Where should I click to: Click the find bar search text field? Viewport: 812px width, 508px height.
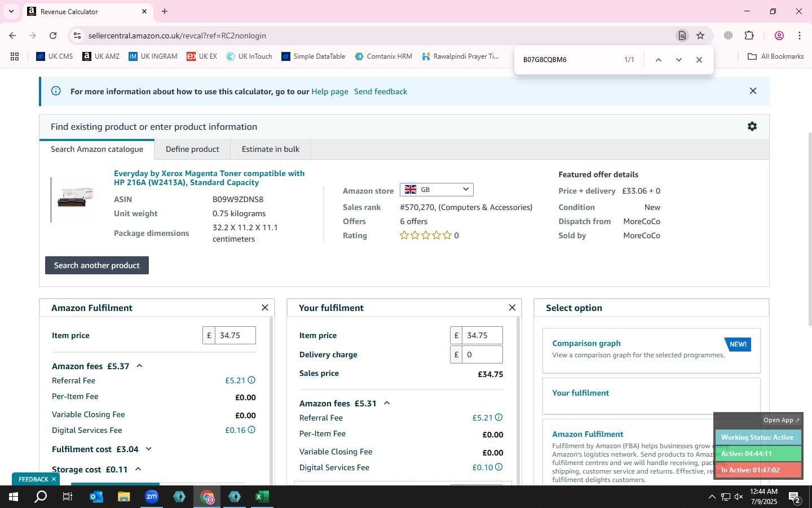(x=567, y=60)
